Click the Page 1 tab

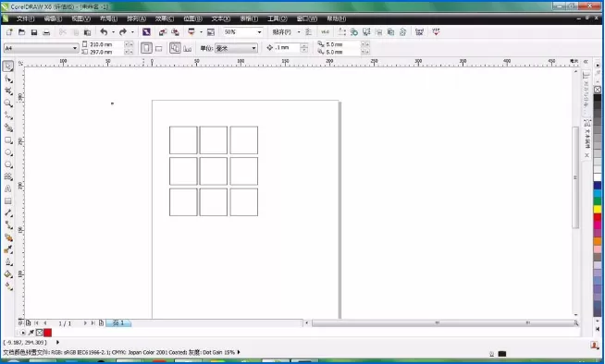[x=118, y=322]
